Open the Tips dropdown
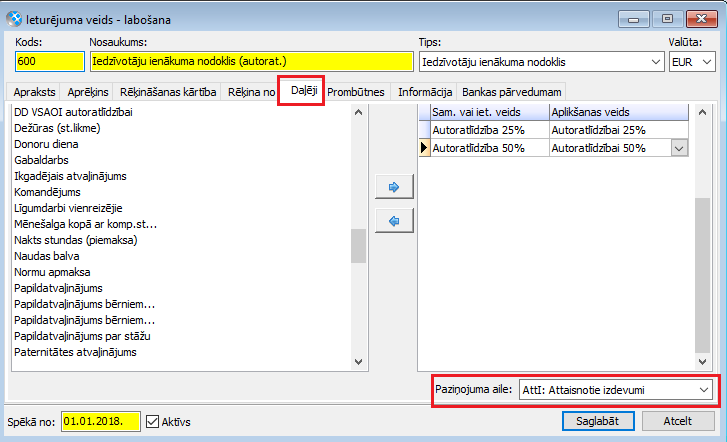Viewport: 727px width, 442px height. (x=655, y=62)
